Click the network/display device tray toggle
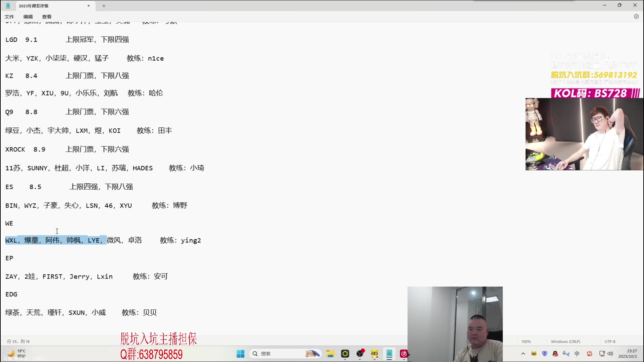This screenshot has width=644, height=362. pos(602,354)
